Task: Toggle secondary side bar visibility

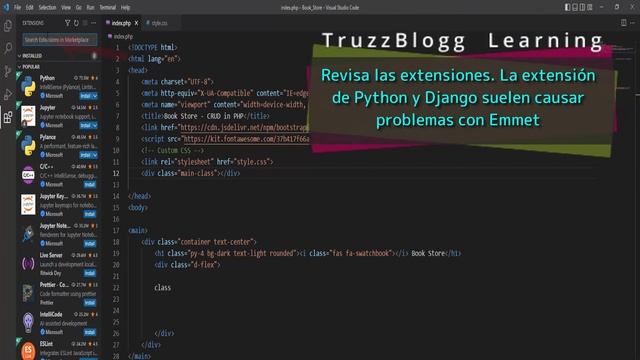Action: [x=582, y=7]
